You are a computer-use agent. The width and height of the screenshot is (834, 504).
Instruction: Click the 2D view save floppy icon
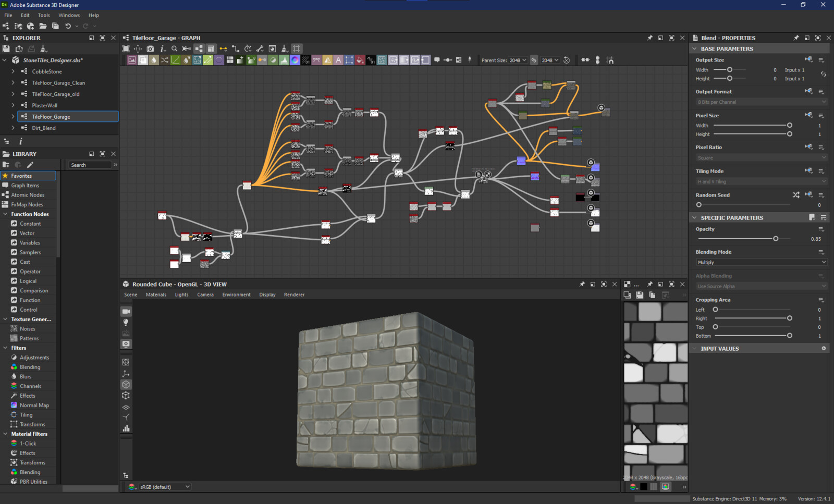(x=640, y=295)
